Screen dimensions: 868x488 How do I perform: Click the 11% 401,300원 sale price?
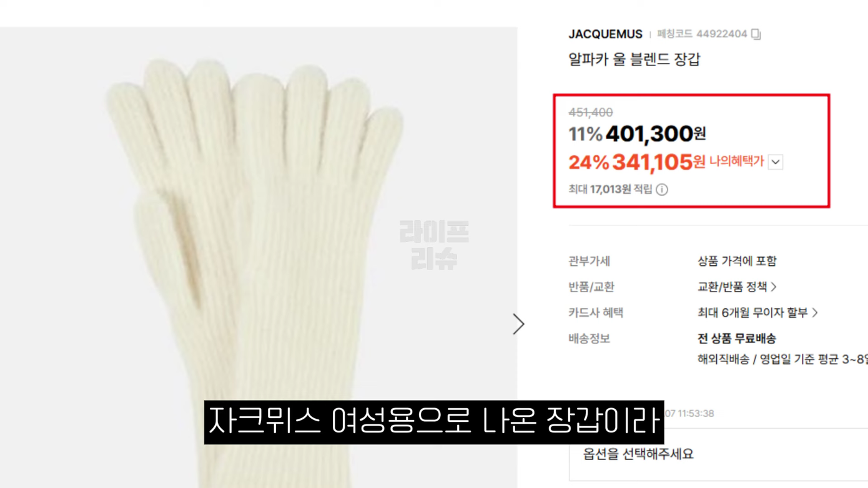click(x=637, y=134)
